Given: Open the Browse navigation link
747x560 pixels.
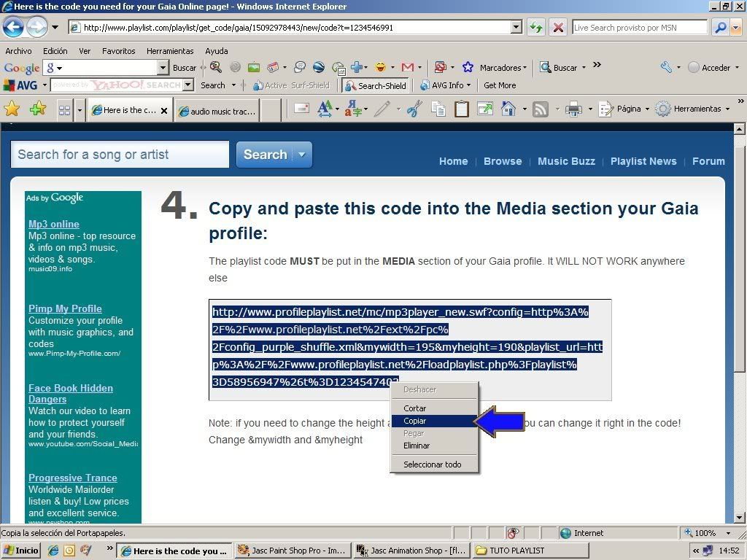Looking at the screenshot, I should (x=502, y=161).
